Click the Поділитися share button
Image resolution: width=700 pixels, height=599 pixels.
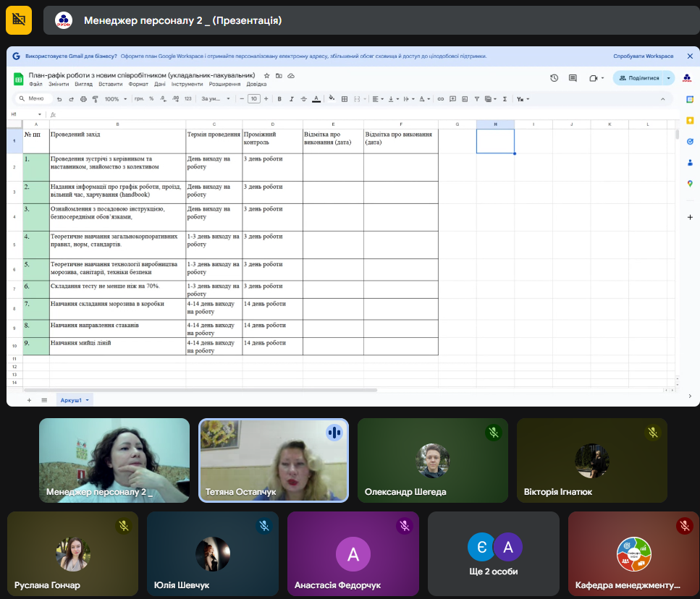point(638,78)
